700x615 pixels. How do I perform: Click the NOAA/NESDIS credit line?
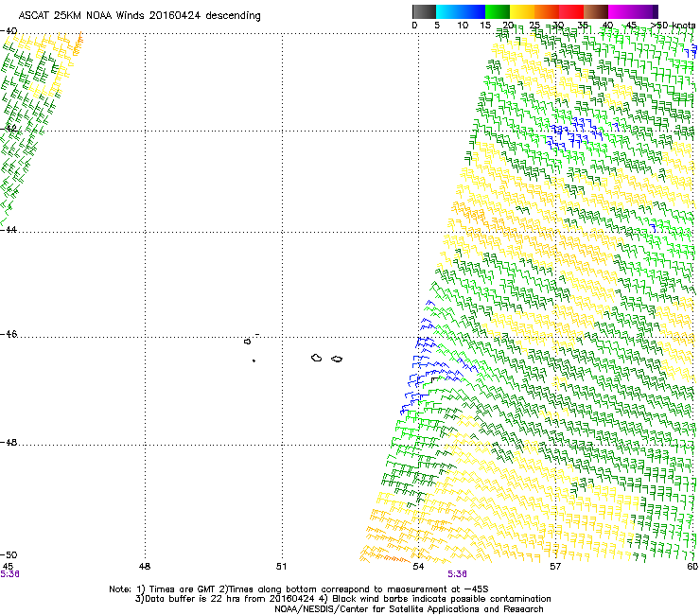(x=409, y=609)
